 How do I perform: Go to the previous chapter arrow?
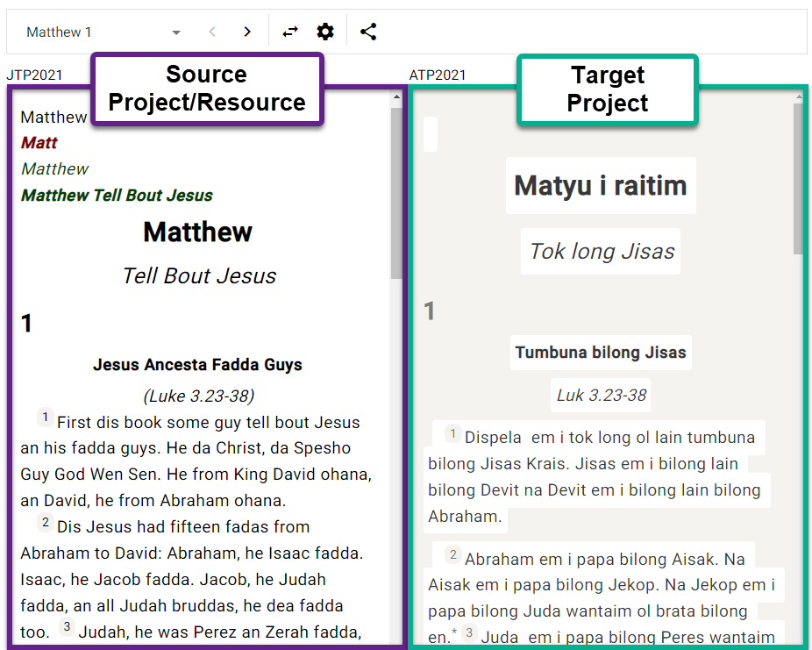coord(212,32)
